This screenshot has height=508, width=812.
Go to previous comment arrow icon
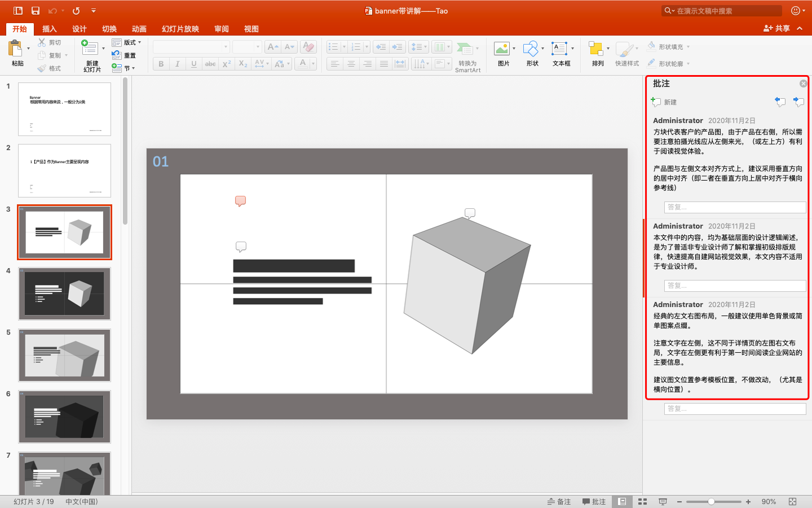pos(780,102)
